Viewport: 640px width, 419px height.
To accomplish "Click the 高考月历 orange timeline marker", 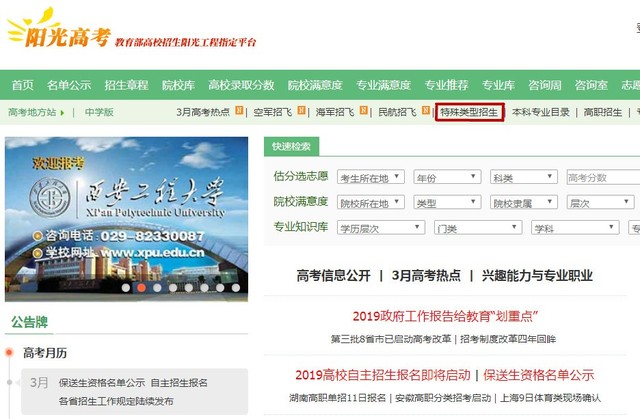I will 9,352.
